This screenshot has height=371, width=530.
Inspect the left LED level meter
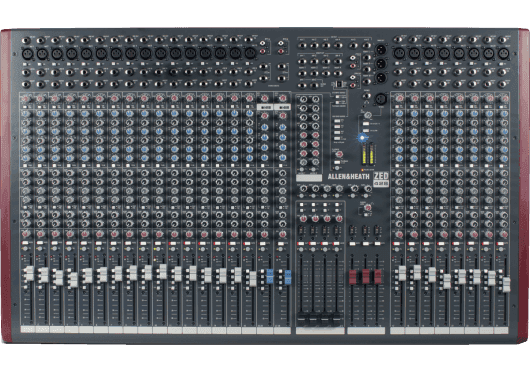(364, 155)
